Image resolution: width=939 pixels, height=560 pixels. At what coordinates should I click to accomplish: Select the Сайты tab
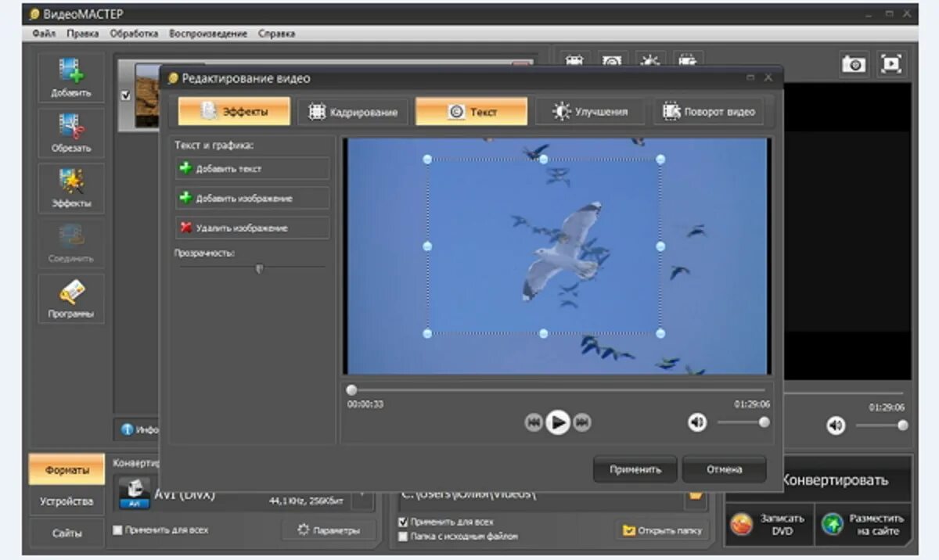click(67, 533)
